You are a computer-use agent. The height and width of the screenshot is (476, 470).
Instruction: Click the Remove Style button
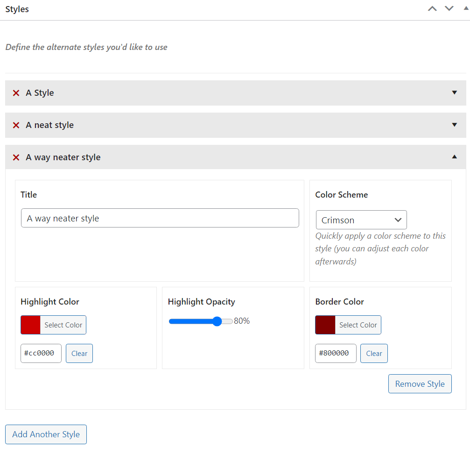coord(420,384)
